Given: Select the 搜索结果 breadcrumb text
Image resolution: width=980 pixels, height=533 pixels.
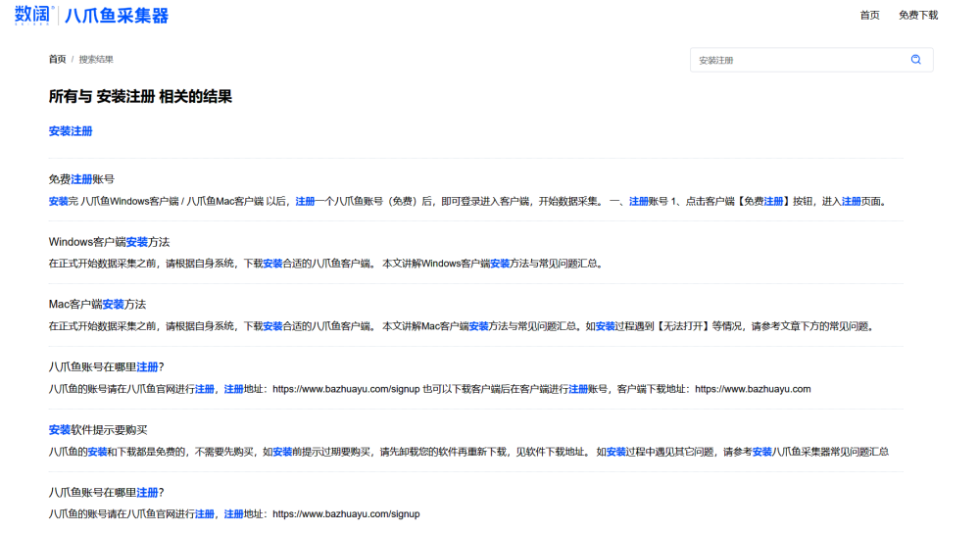Looking at the screenshot, I should (x=96, y=60).
